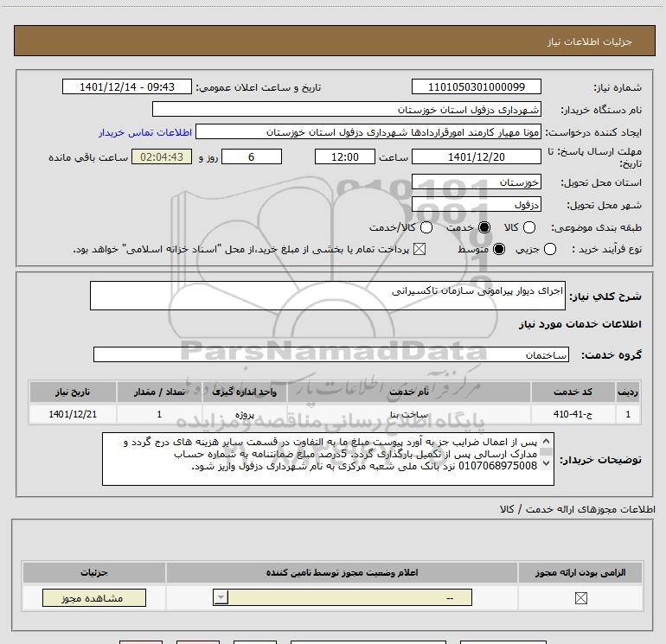Click the نام خدمت column header
666x644 pixels.
[x=408, y=392]
